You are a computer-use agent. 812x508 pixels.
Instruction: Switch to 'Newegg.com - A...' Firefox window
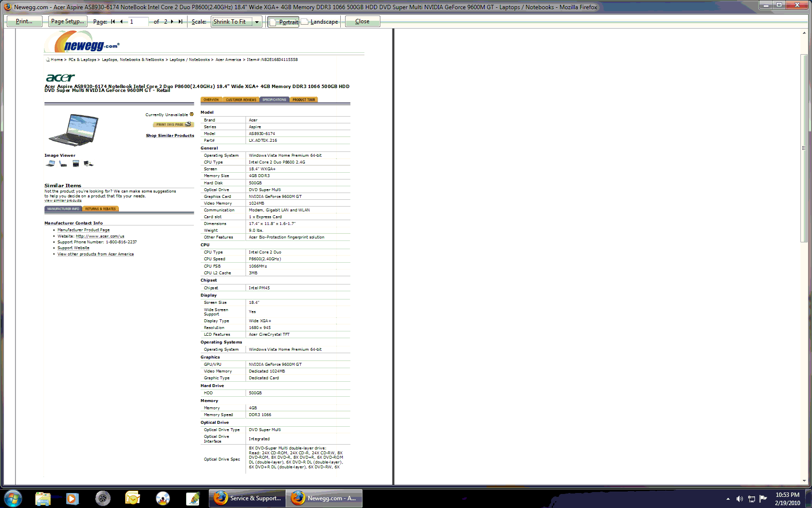tap(324, 498)
